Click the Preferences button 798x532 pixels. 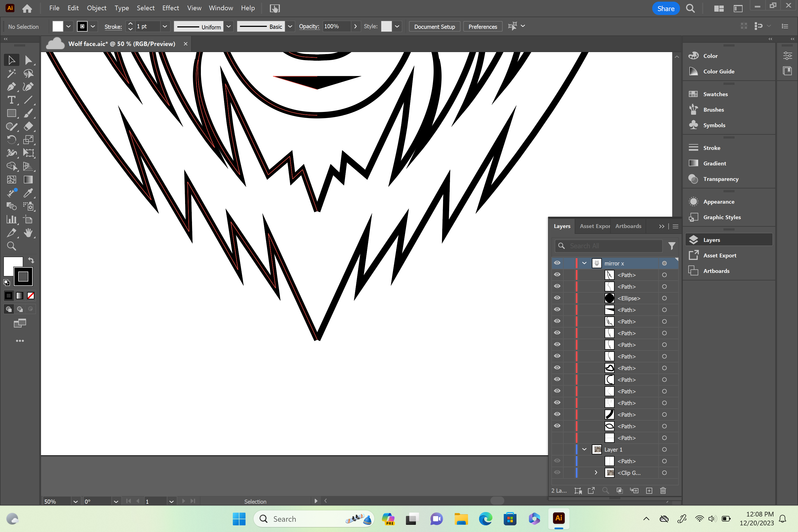[482, 27]
